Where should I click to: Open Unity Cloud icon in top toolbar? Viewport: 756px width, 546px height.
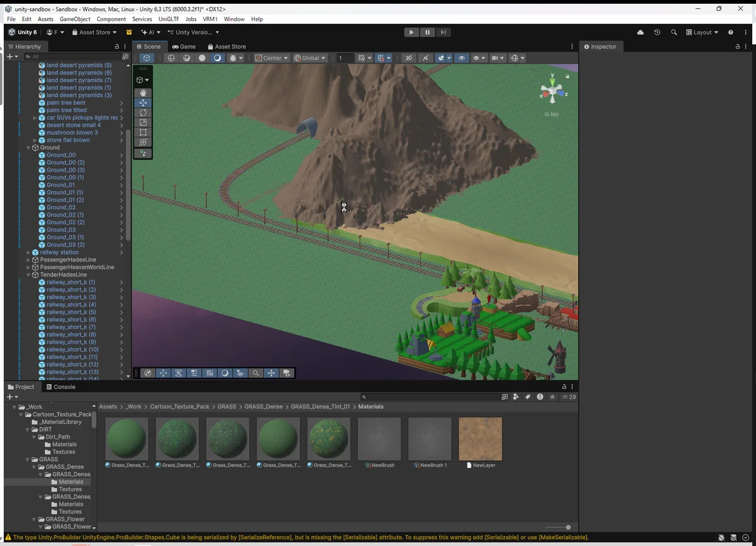[641, 32]
